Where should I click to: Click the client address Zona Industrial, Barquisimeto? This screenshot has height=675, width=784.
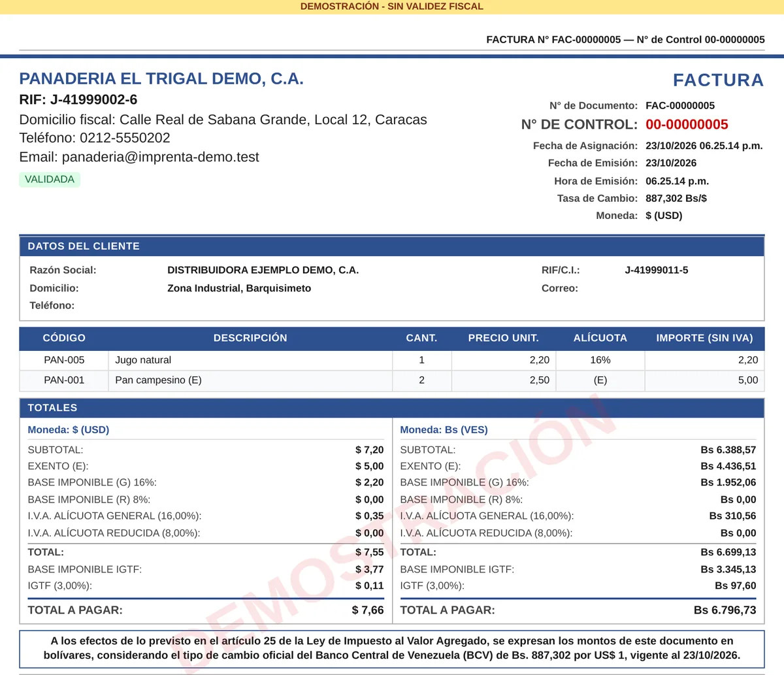(x=239, y=288)
